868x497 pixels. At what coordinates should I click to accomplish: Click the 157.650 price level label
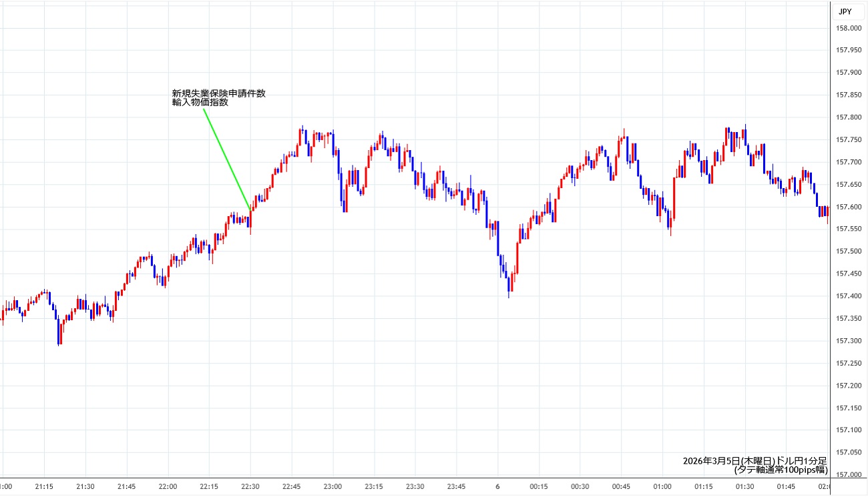(x=849, y=184)
